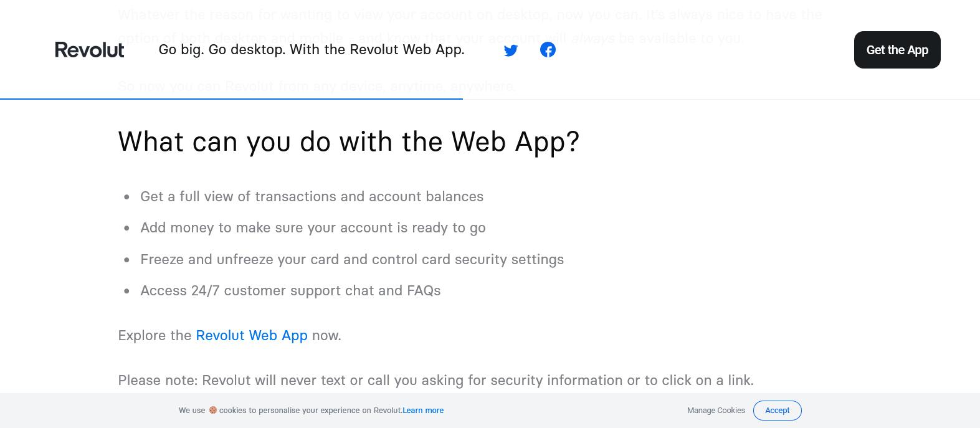Click the 'What can you do with the Web App?' heading
Image resolution: width=980 pixels, height=428 pixels.
pyautogui.click(x=349, y=141)
